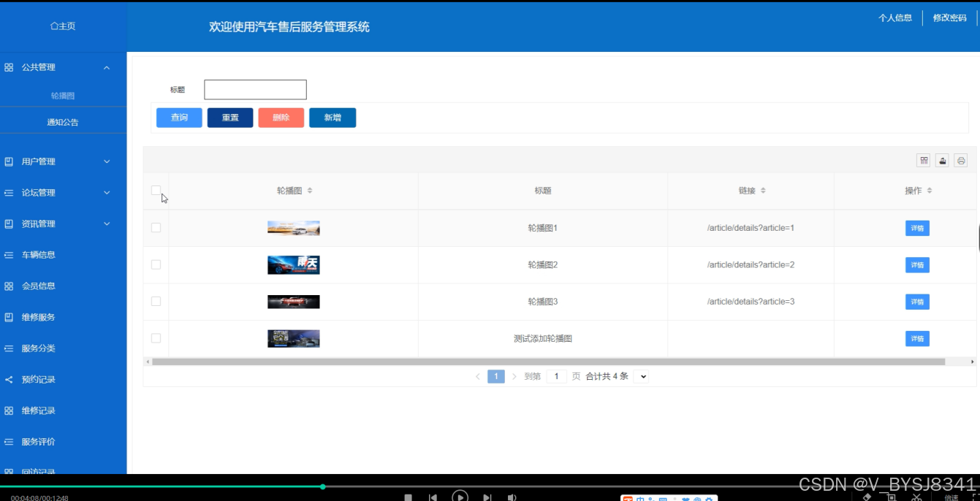
Task: Click the 车辆信息 list icon
Action: pyautogui.click(x=9, y=255)
